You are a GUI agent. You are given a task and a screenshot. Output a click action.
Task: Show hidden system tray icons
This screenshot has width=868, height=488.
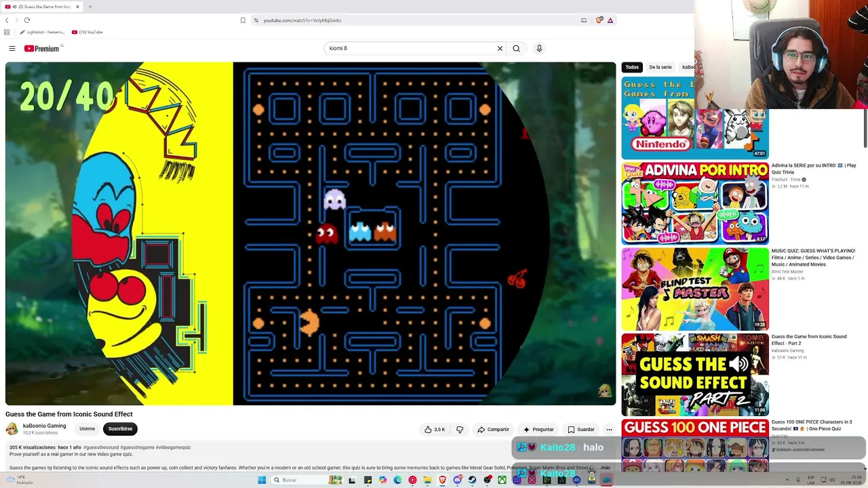pos(787,480)
